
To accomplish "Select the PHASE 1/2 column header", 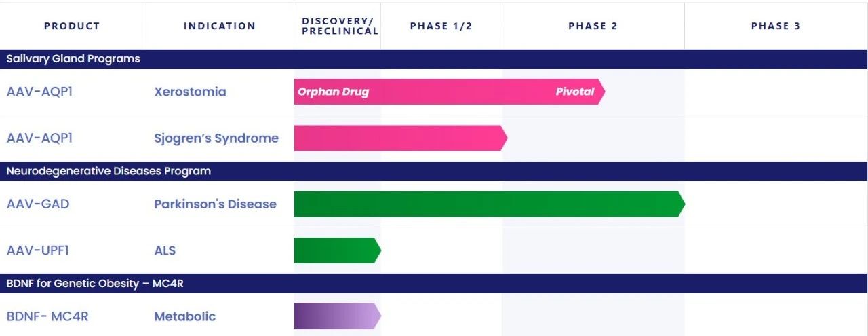I will pyautogui.click(x=441, y=26).
